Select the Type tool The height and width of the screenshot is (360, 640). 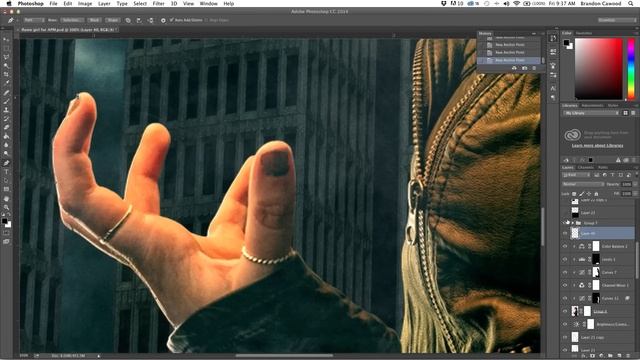[6, 172]
